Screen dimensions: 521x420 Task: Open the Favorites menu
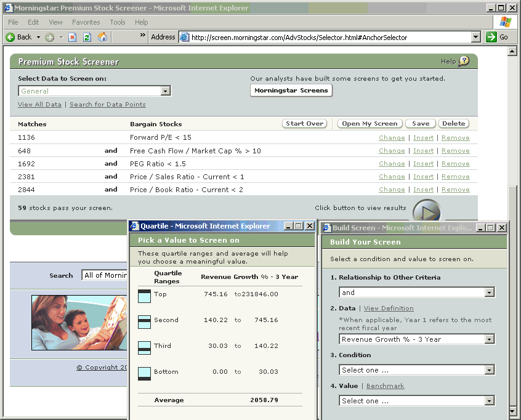[x=86, y=22]
